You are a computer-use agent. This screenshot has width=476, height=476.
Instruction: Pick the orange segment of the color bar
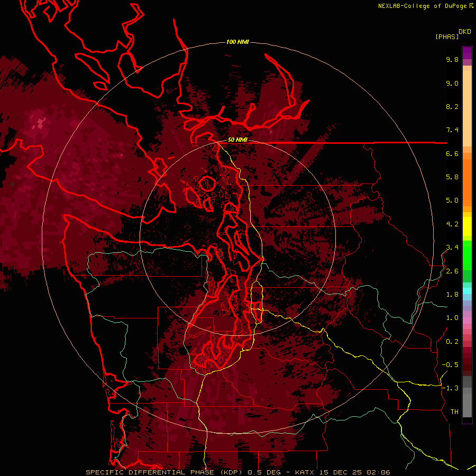point(467,182)
